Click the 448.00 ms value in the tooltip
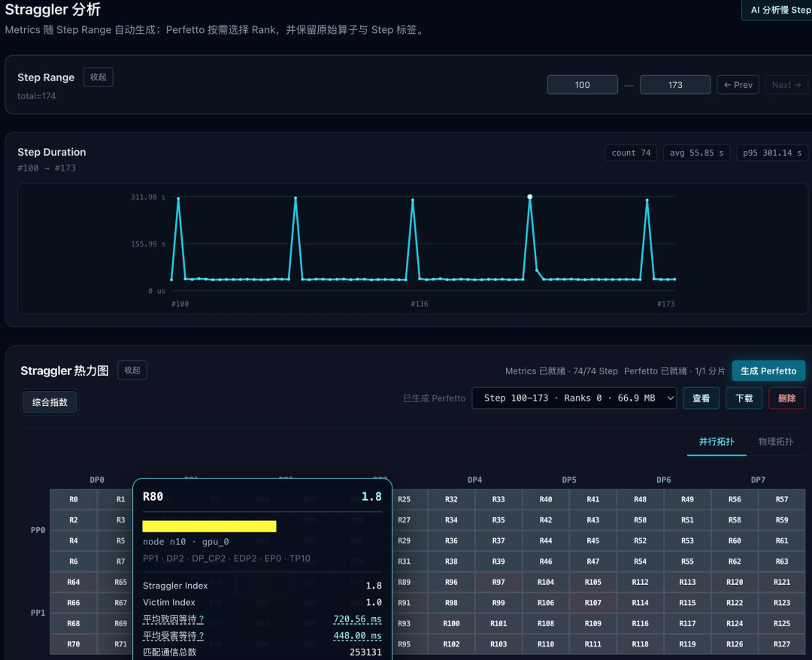This screenshot has width=812, height=660. click(x=357, y=636)
